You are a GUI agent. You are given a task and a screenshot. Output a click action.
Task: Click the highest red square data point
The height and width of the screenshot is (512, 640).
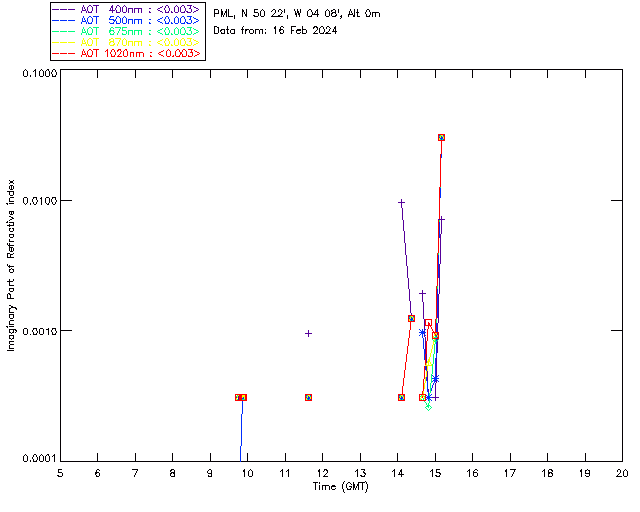(x=441, y=138)
